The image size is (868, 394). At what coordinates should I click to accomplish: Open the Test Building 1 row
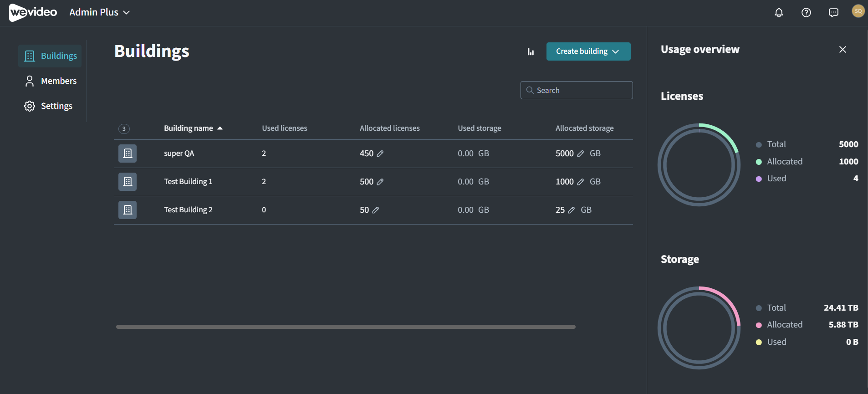(373, 182)
